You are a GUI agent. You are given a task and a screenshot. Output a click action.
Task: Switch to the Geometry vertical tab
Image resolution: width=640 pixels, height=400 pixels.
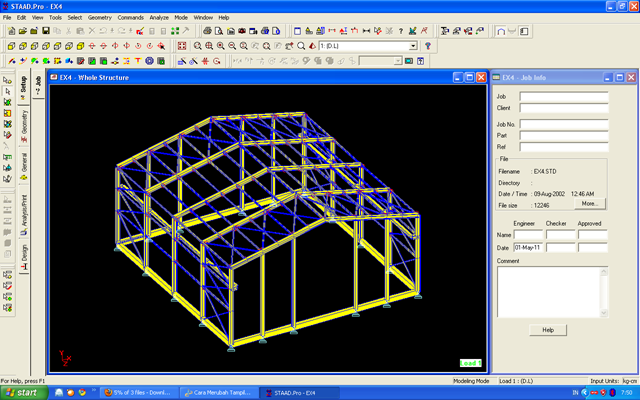click(24, 126)
